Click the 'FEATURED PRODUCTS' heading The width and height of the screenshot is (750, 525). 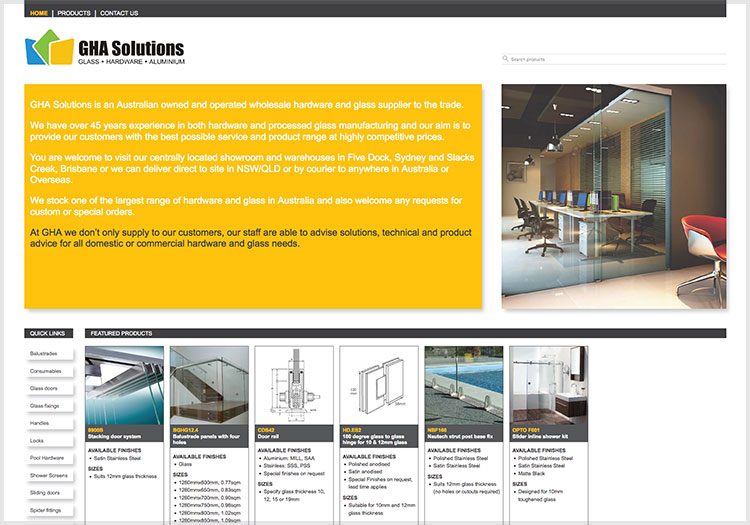click(x=121, y=333)
